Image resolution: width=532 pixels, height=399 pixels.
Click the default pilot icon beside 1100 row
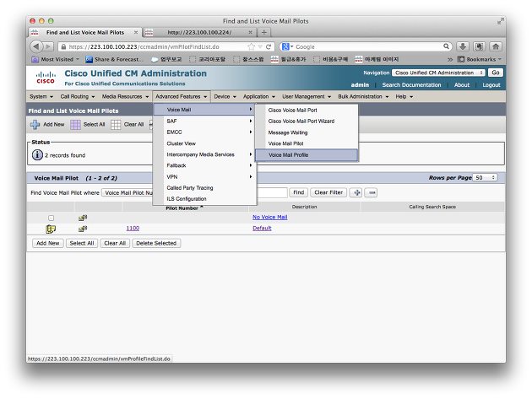pos(51,229)
